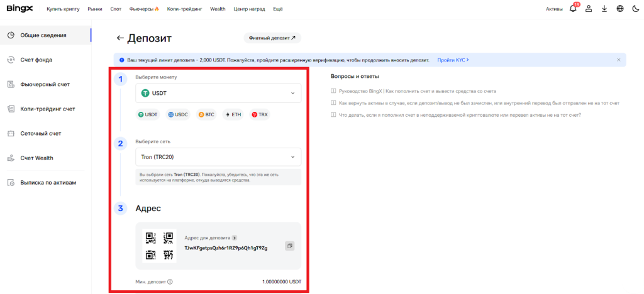Image resolution: width=644 pixels, height=294 pixels.
Task: Click the deposit QR code
Action: click(159, 246)
